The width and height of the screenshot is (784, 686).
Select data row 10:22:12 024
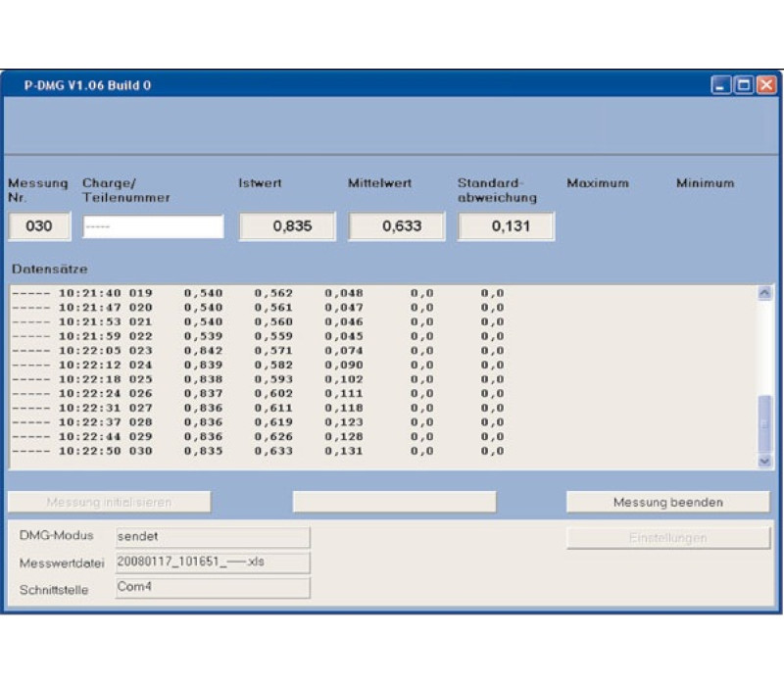click(258, 365)
